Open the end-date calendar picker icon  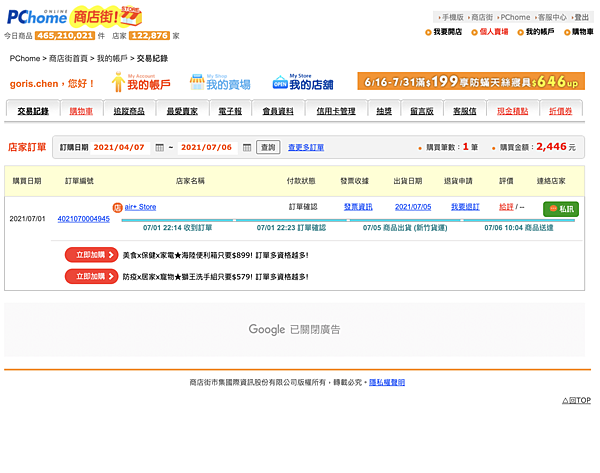coord(247,147)
